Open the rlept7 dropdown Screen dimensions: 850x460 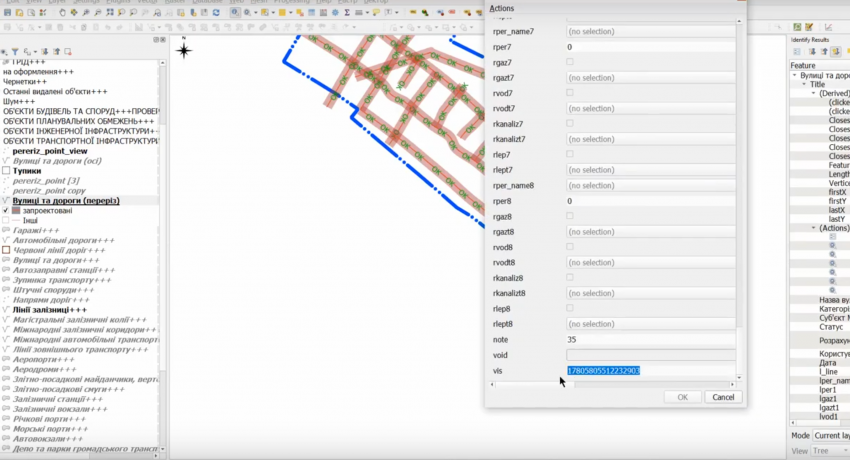(x=651, y=170)
